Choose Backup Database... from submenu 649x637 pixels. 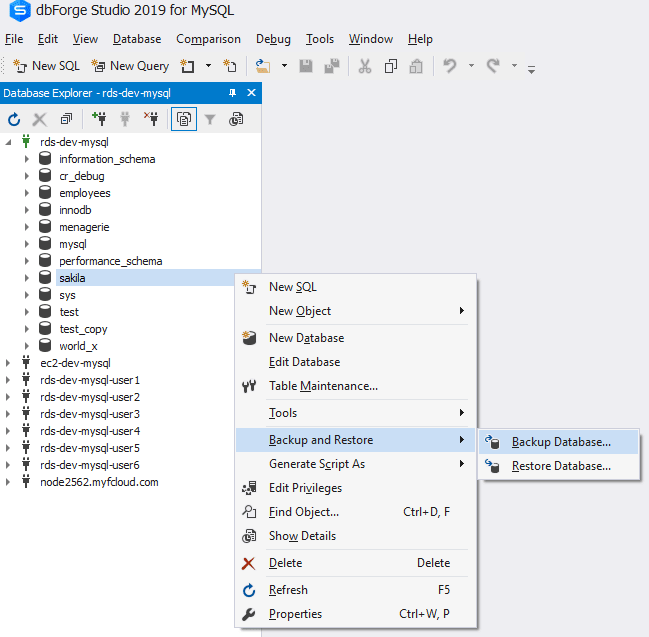click(558, 442)
